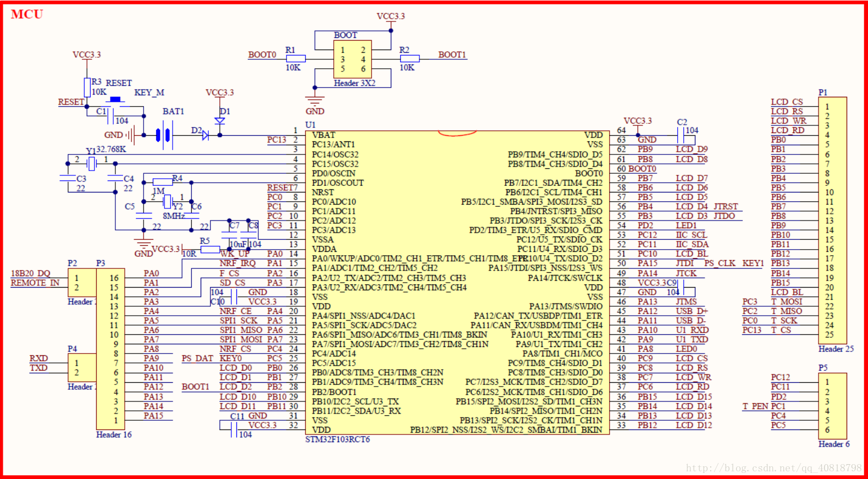Click the SPI1_MOSI net label
868x479 pixels.
coord(241,339)
